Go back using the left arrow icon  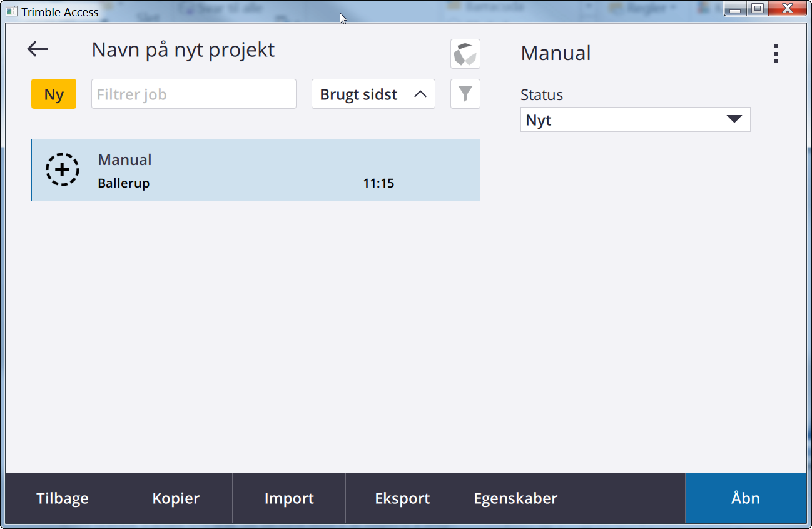tap(38, 49)
